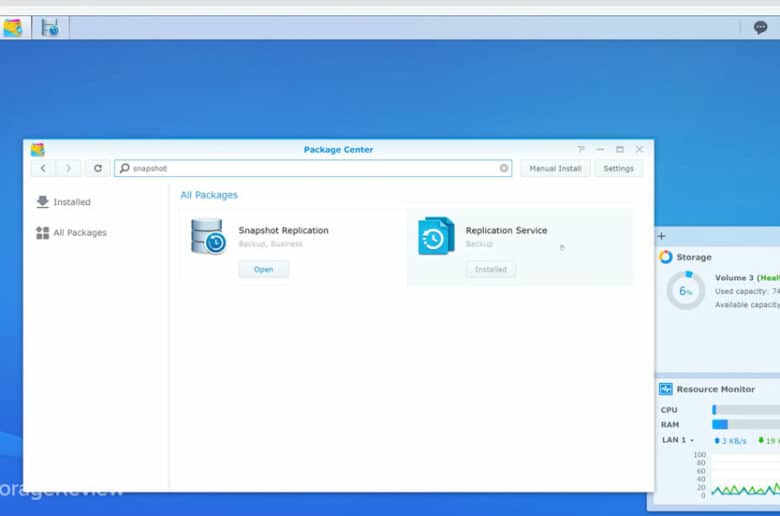
Task: Click the Storage widget icon
Action: coord(666,257)
